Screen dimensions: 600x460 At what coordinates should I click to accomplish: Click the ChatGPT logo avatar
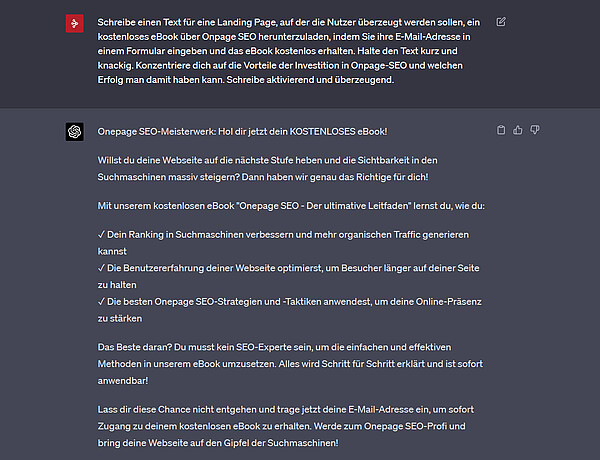[x=75, y=132]
